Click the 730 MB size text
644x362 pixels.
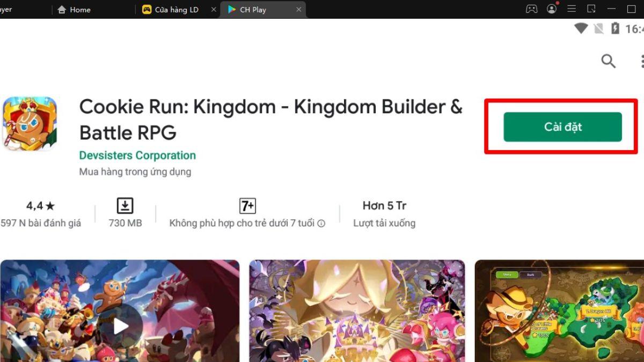[x=125, y=223]
